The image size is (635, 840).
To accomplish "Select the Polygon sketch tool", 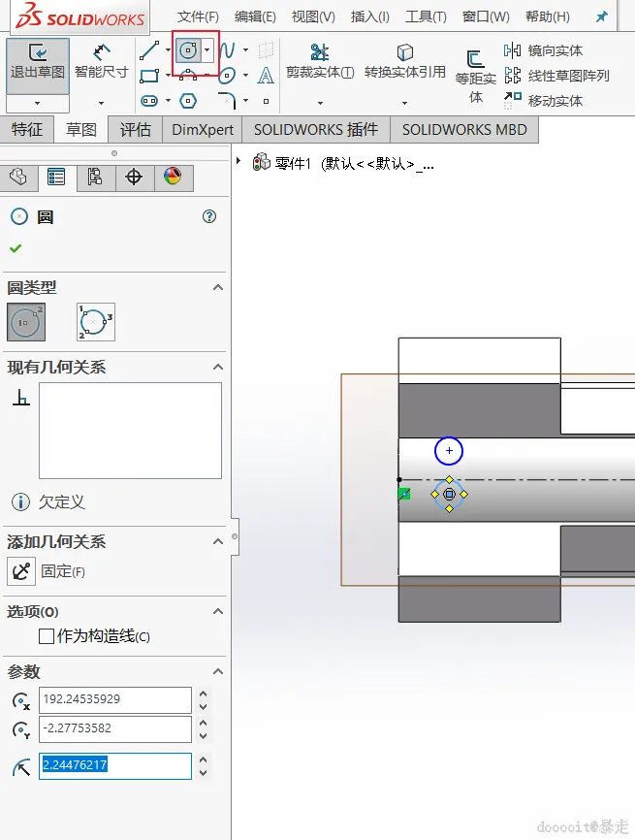I will click(x=187, y=101).
